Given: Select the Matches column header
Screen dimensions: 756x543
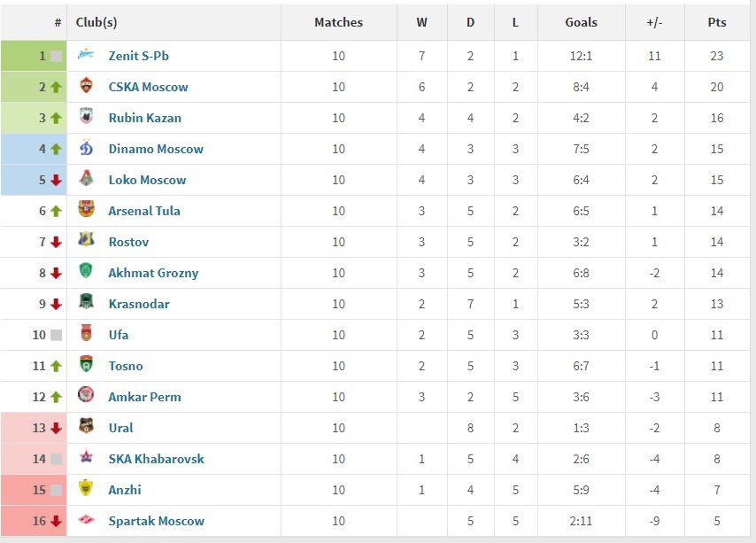Looking at the screenshot, I should [338, 22].
